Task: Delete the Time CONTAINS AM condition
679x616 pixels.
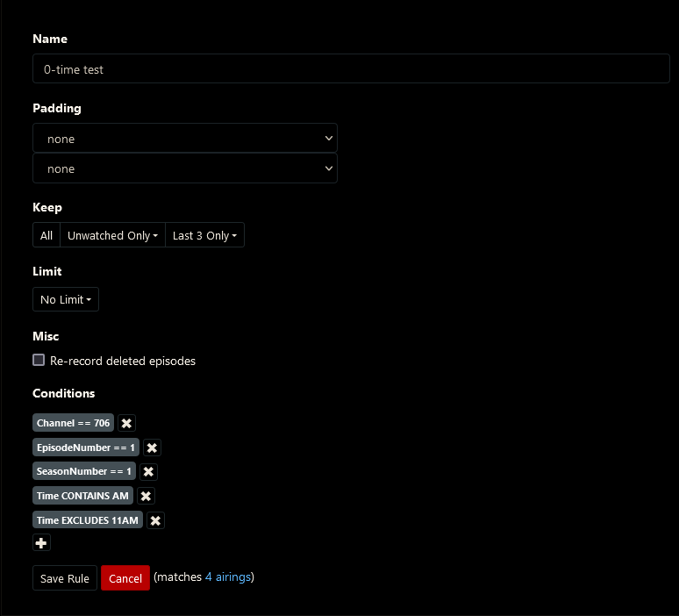Action: coord(146,496)
